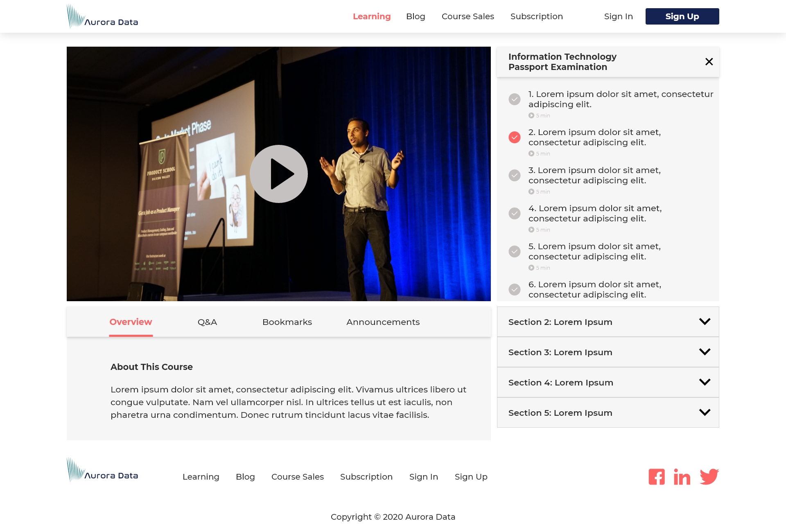This screenshot has height=532, width=786.
Task: Expand Section 4: Lorem Ipsum chevron
Action: (705, 382)
